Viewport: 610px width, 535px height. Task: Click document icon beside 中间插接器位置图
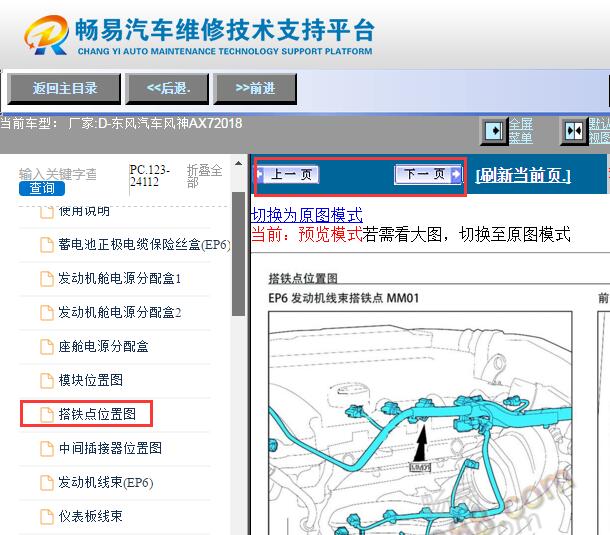(x=47, y=449)
